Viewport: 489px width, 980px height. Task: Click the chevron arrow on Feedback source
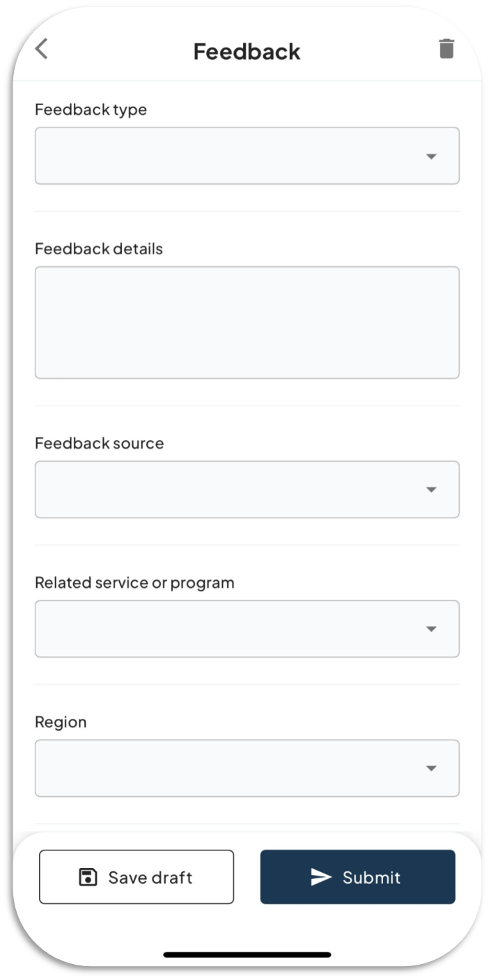[x=433, y=489]
